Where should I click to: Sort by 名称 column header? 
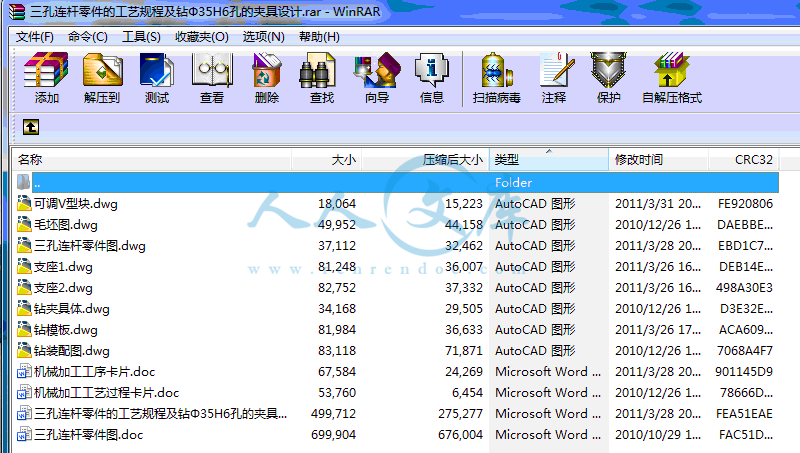pos(152,160)
